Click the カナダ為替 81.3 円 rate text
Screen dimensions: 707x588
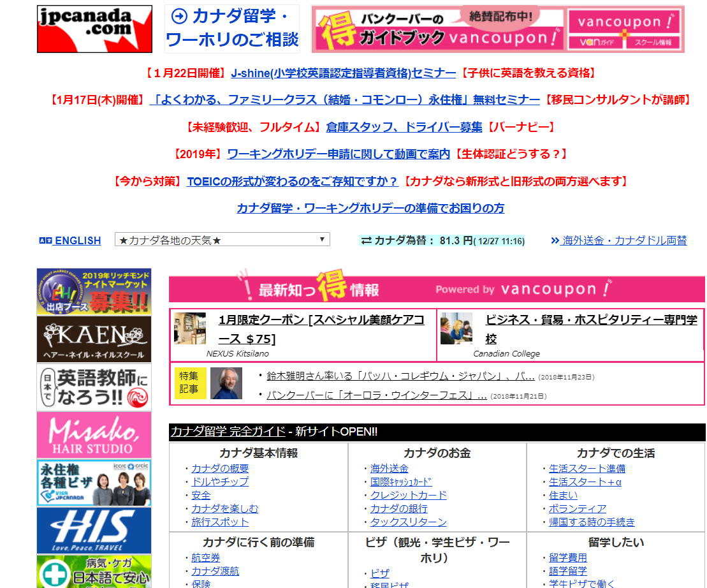click(442, 241)
